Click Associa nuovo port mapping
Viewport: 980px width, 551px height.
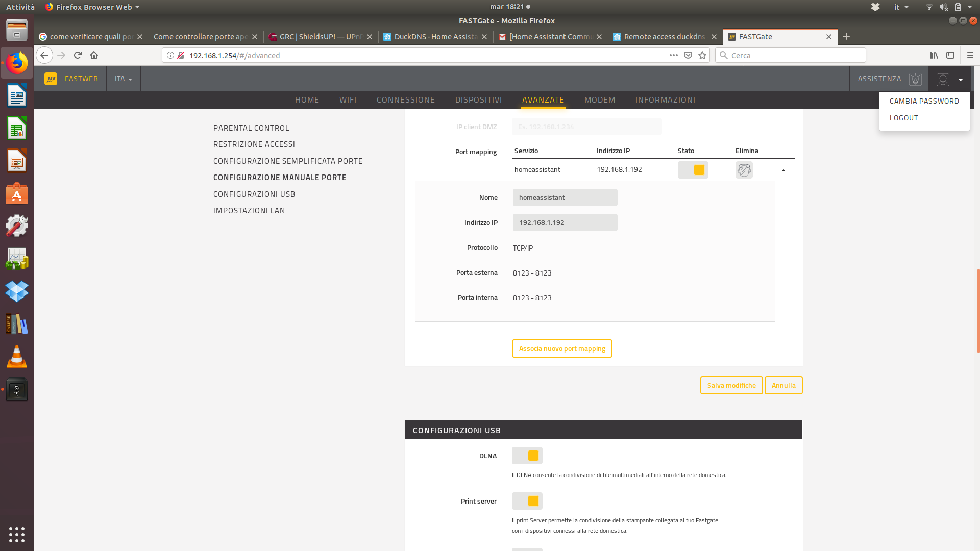(561, 348)
